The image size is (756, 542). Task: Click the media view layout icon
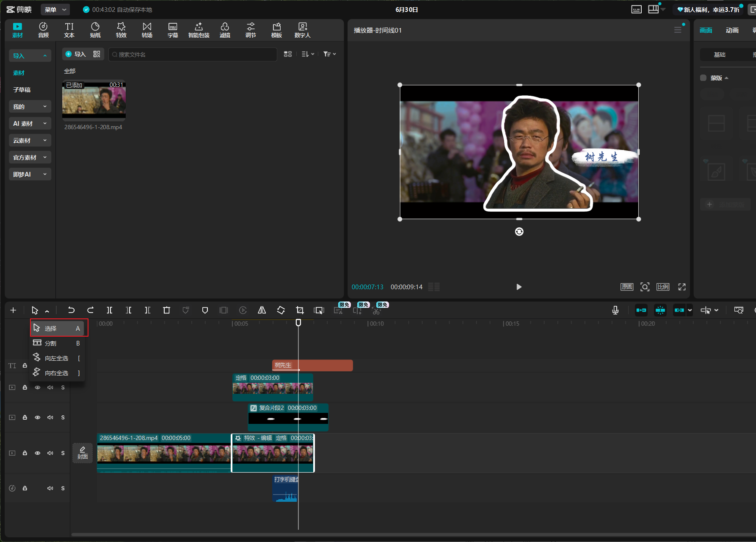click(x=288, y=54)
